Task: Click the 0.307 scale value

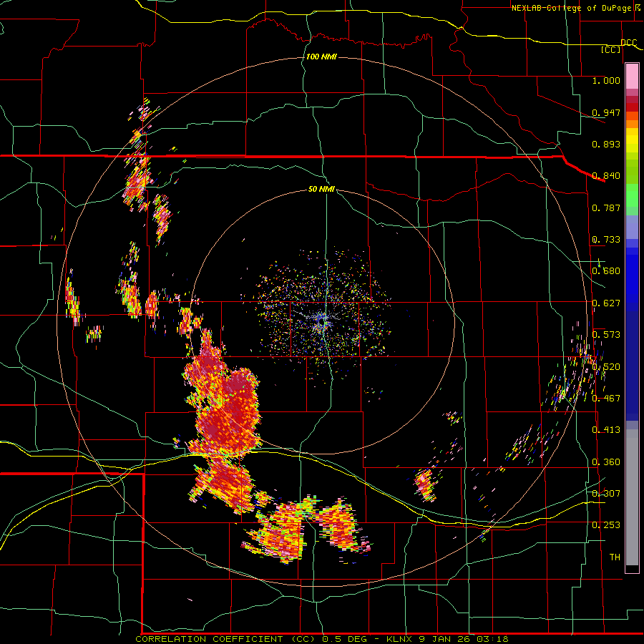Action: pyautogui.click(x=606, y=493)
